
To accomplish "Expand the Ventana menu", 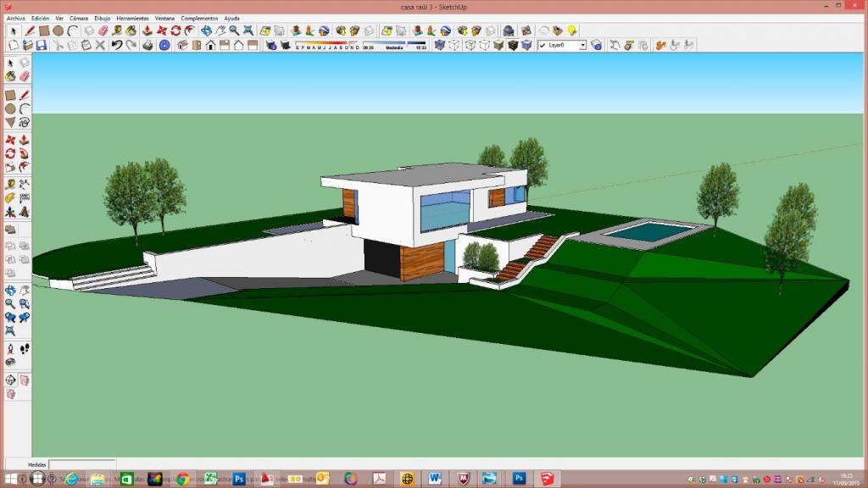I will click(x=164, y=18).
